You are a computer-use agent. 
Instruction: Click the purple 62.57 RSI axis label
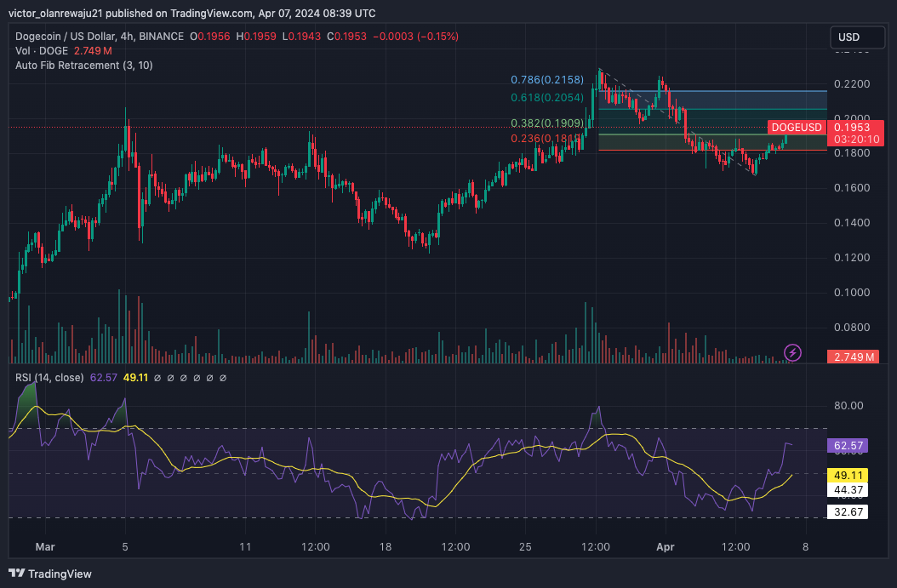pos(848,446)
